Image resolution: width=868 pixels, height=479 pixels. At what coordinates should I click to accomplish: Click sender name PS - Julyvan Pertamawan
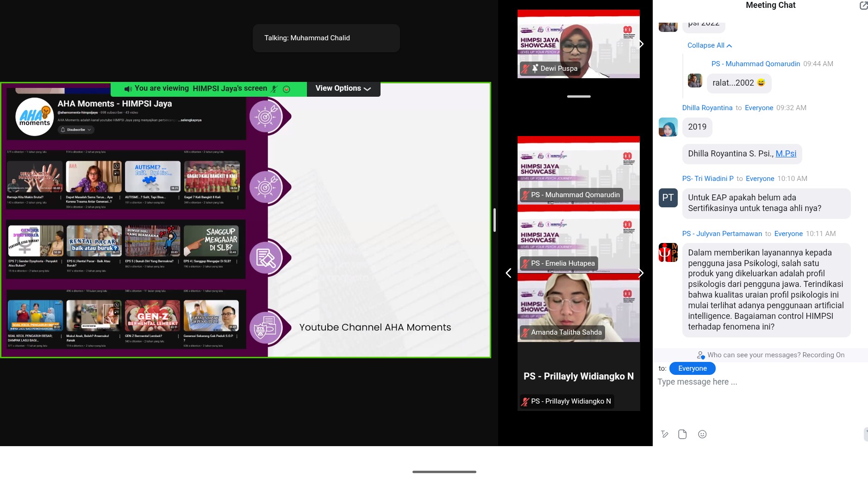point(722,234)
